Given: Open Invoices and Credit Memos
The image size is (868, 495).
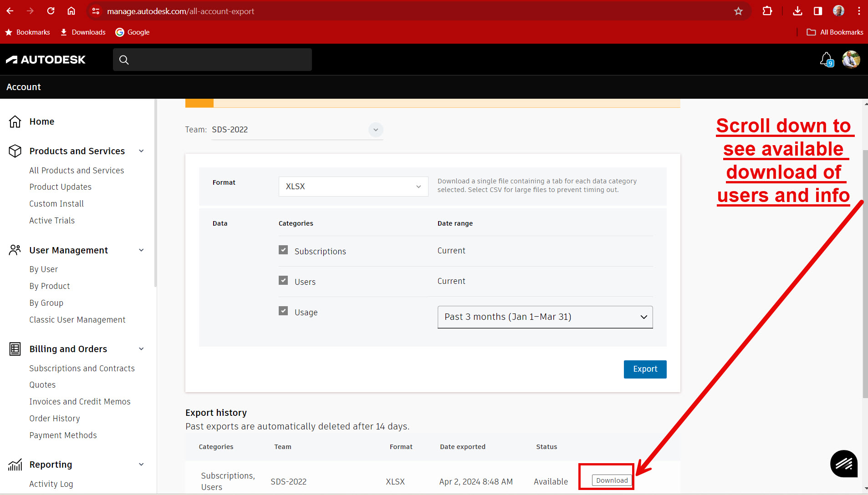Looking at the screenshot, I should 80,402.
